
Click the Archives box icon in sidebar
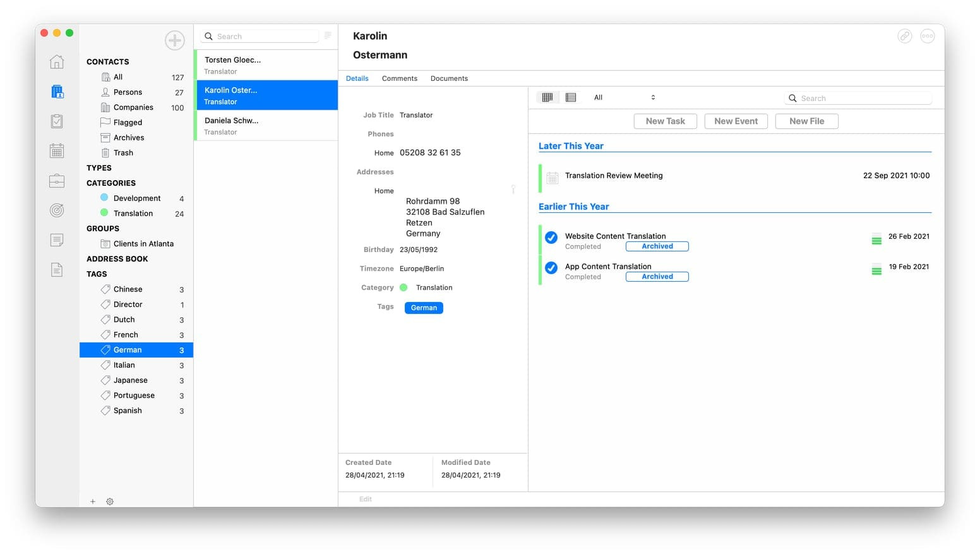click(x=105, y=138)
